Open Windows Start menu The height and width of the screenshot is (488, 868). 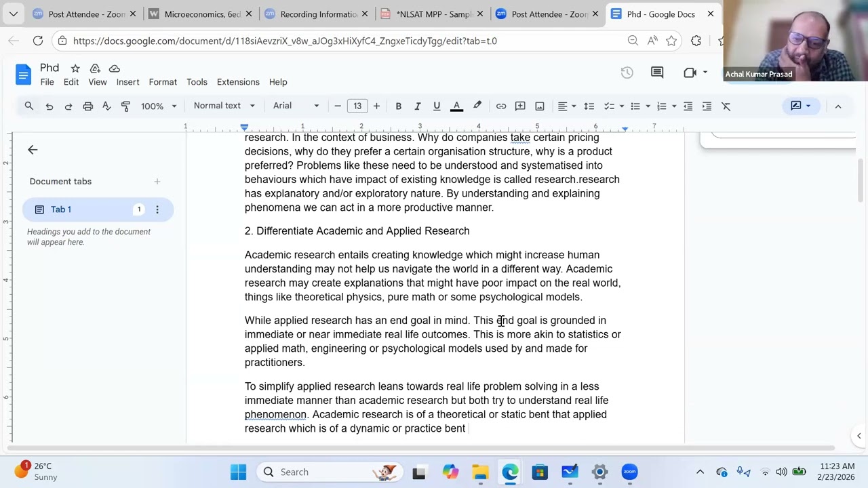click(x=238, y=472)
